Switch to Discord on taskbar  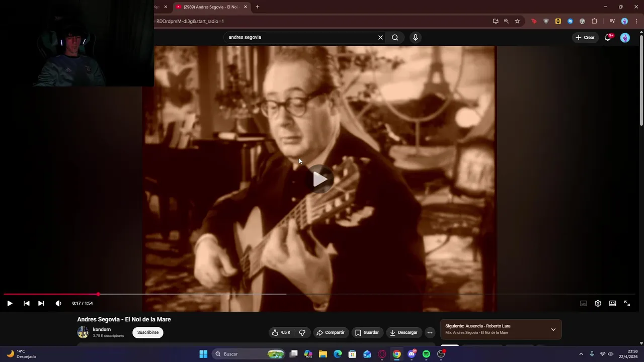(412, 354)
